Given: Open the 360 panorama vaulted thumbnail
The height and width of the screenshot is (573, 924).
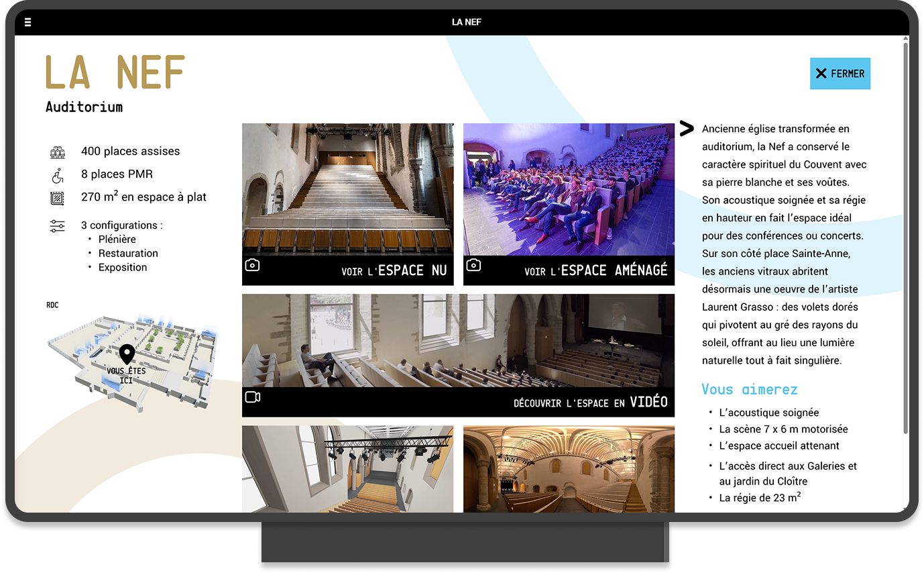Looking at the screenshot, I should pyautogui.click(x=569, y=468).
